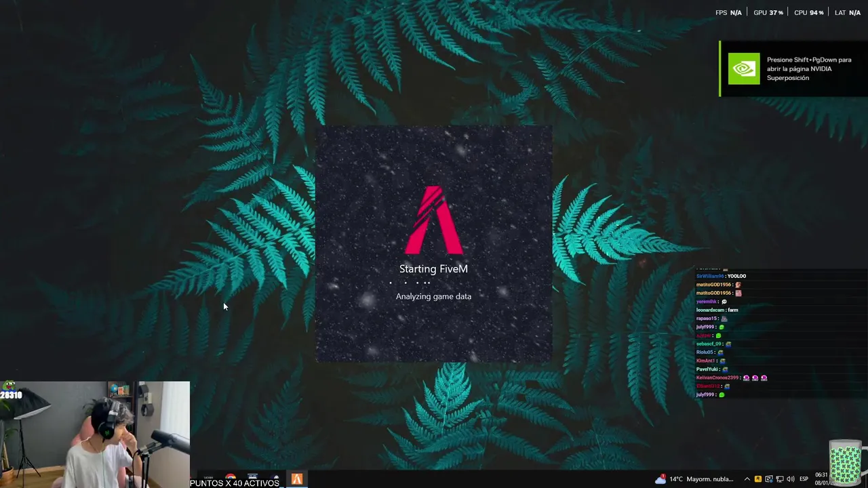This screenshot has width=868, height=488.
Task: Click the pink FiveM logo in splash window
Action: point(433,220)
